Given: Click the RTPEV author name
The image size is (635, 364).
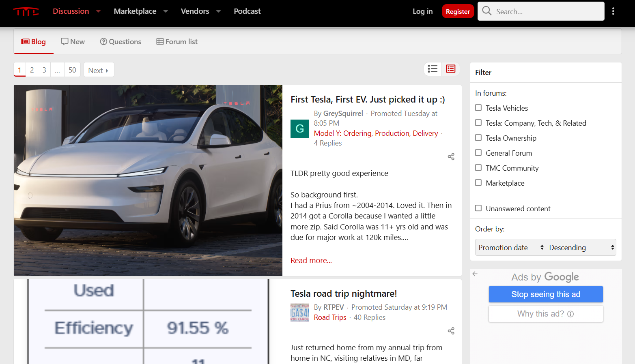Looking at the screenshot, I should [x=334, y=307].
